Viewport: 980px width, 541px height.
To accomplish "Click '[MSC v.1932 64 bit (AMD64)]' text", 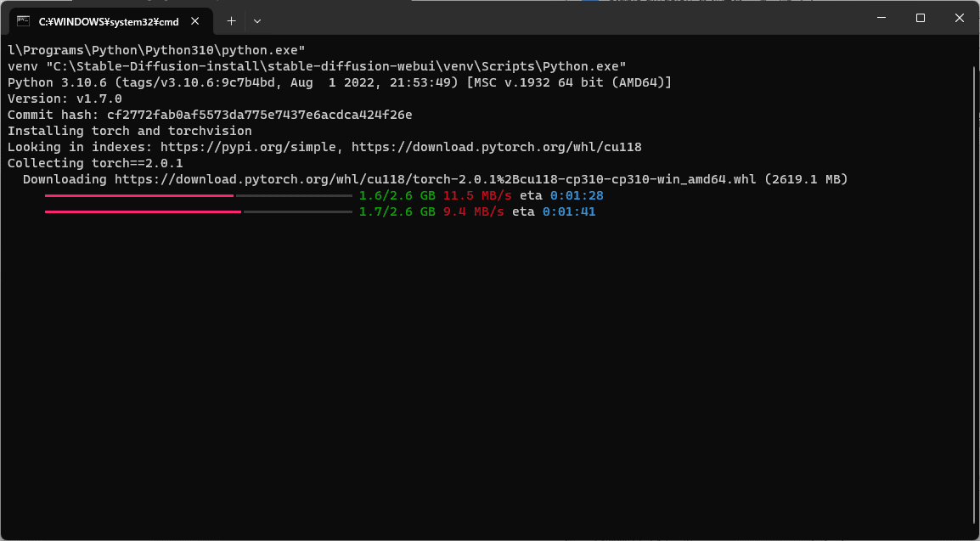I will click(569, 82).
